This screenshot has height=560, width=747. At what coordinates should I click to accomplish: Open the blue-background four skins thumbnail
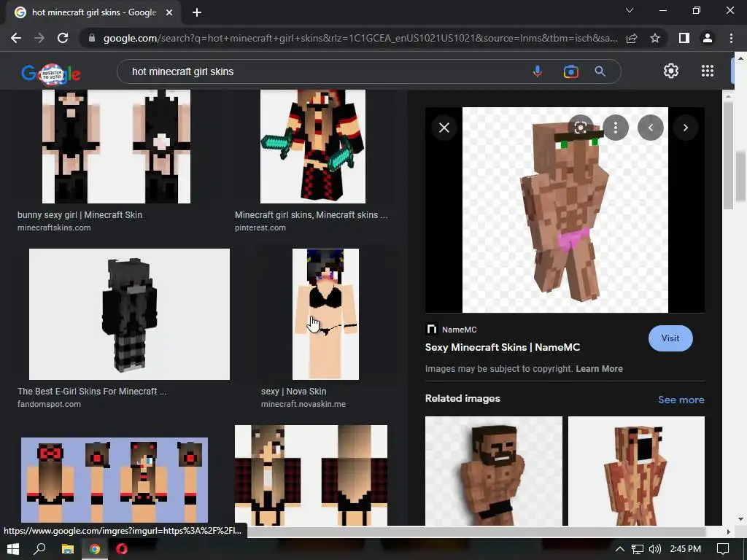pyautogui.click(x=115, y=480)
